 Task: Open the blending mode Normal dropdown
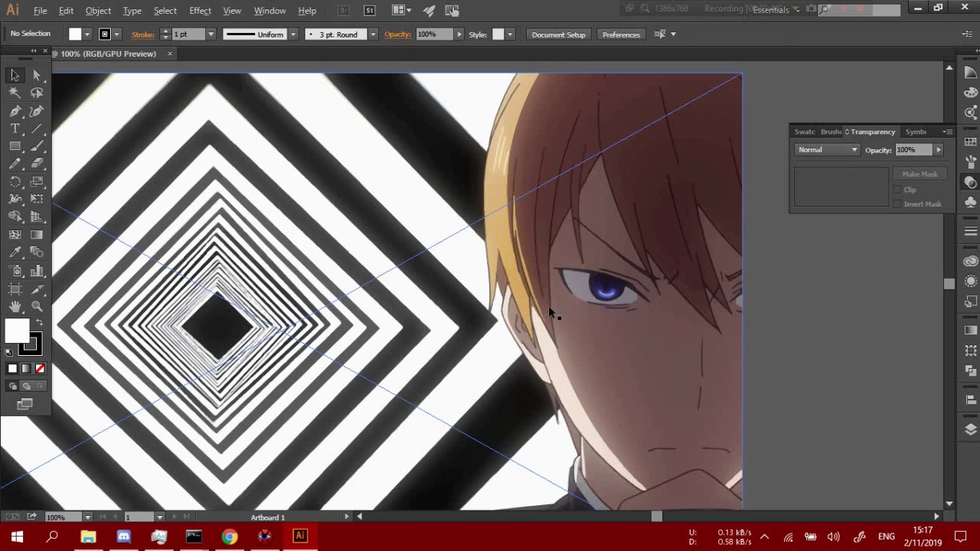point(827,150)
